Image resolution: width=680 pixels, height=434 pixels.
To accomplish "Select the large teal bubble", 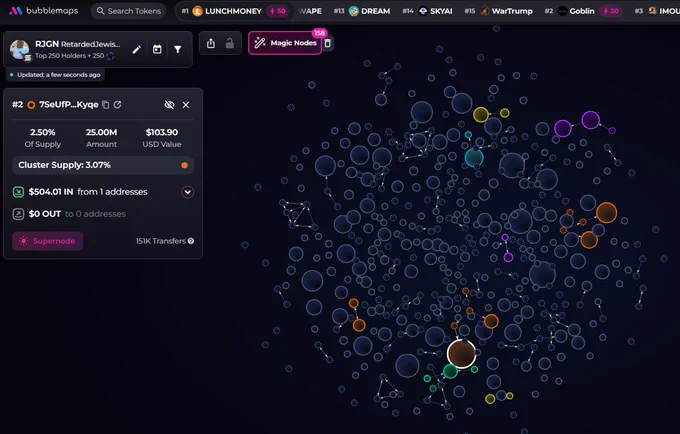I will [474, 157].
